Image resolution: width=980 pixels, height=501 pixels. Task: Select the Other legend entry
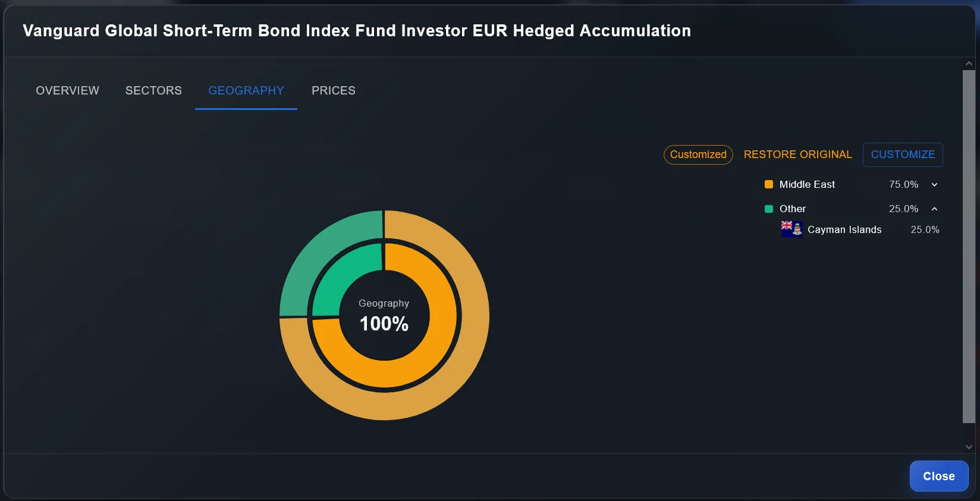tap(792, 209)
